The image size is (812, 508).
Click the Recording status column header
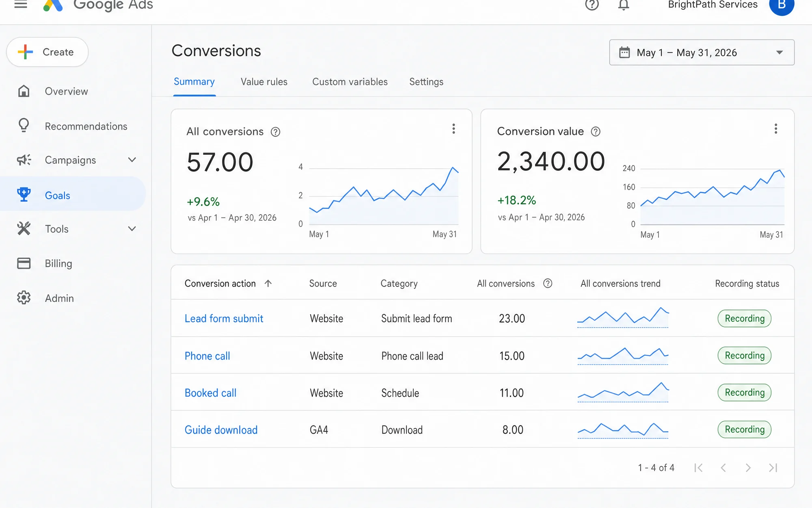747,284
